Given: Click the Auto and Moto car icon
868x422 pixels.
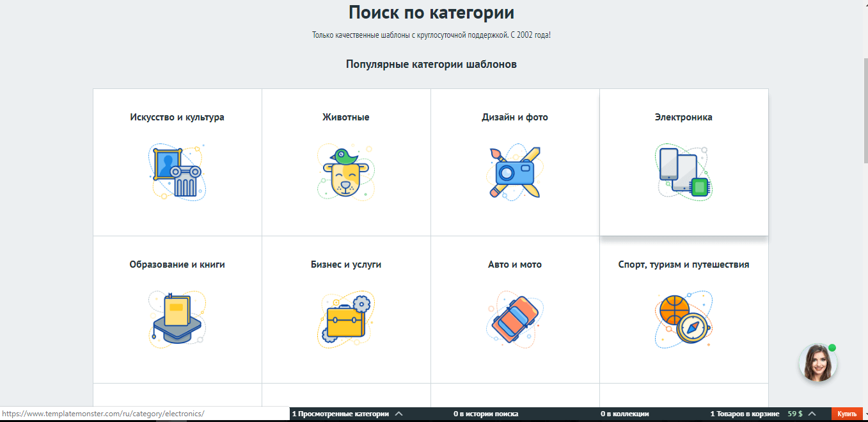Looking at the screenshot, I should (x=515, y=320).
